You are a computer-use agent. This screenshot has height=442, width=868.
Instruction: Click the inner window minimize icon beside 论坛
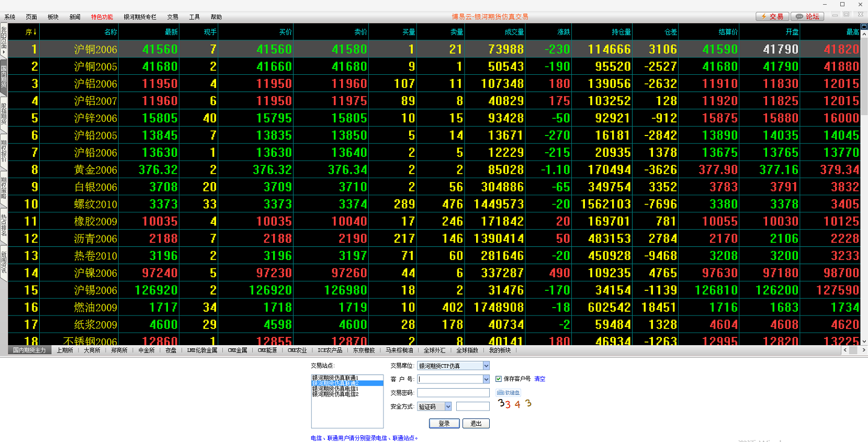(835, 15)
